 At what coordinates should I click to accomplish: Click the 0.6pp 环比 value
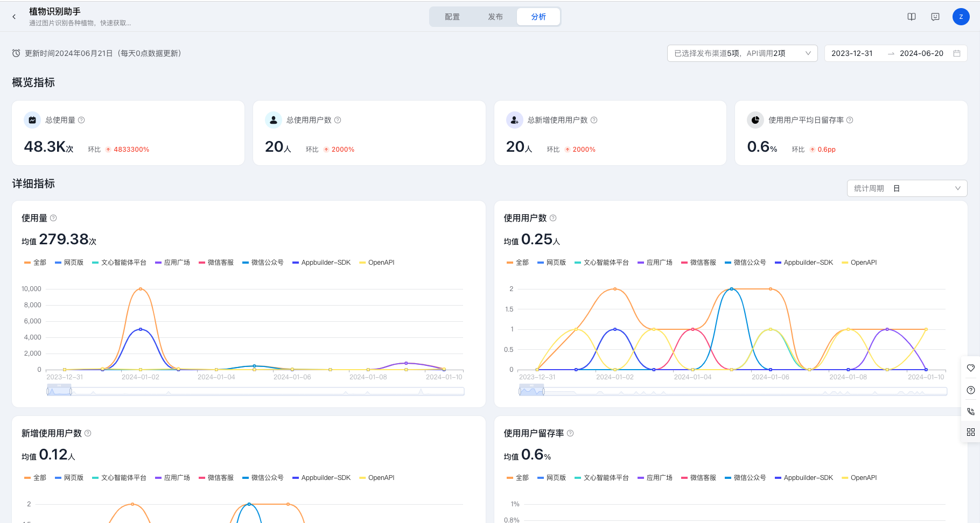(827, 150)
